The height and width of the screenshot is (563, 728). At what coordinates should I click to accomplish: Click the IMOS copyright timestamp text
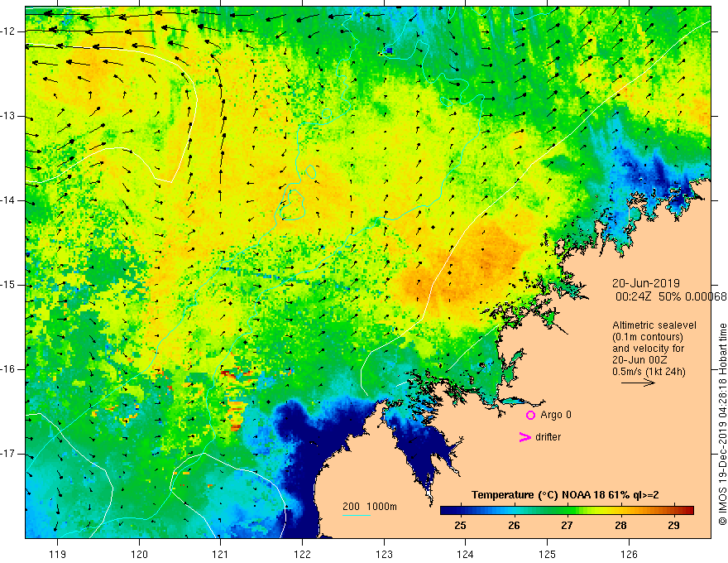click(722, 424)
